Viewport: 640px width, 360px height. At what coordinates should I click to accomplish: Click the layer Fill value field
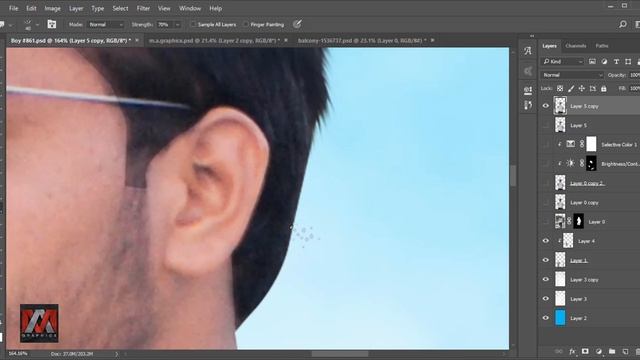tap(635, 89)
